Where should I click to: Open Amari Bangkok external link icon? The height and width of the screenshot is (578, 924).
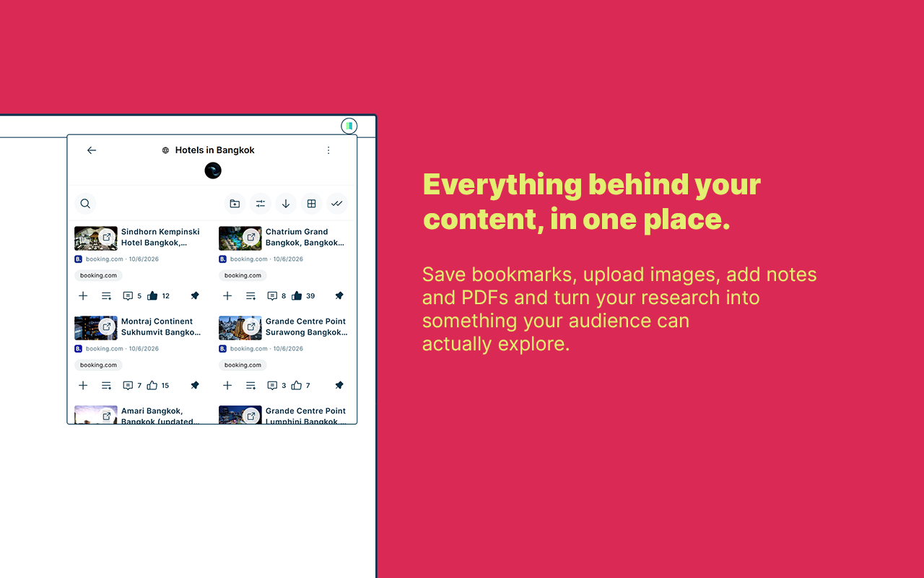click(107, 416)
